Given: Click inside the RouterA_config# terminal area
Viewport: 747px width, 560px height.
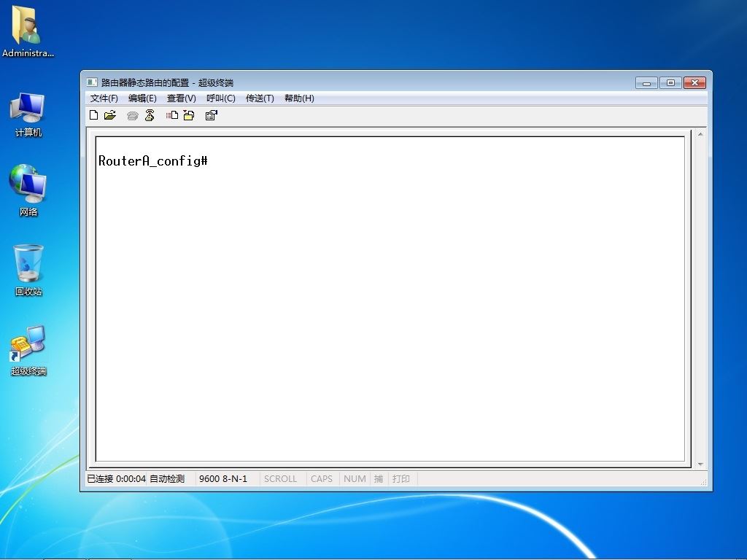Looking at the screenshot, I should (x=390, y=298).
